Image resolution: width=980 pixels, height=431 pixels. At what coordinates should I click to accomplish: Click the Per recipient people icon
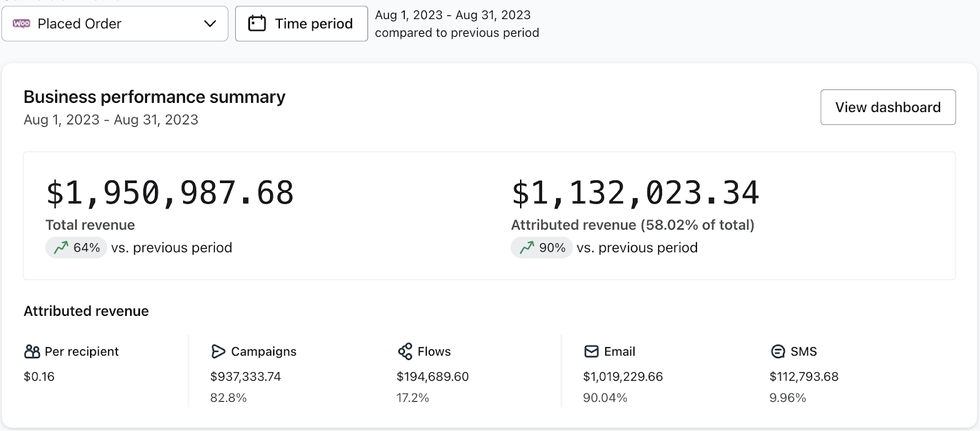pos(32,351)
